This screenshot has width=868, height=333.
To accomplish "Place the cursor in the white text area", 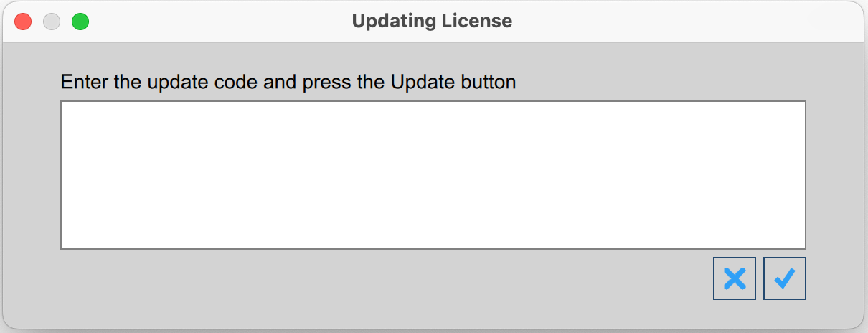I will (433, 175).
